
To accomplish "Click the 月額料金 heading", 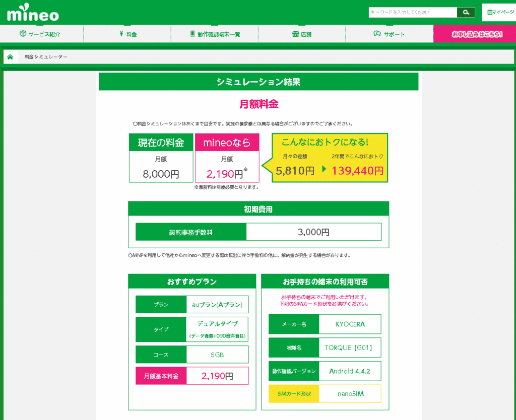I will pyautogui.click(x=259, y=104).
